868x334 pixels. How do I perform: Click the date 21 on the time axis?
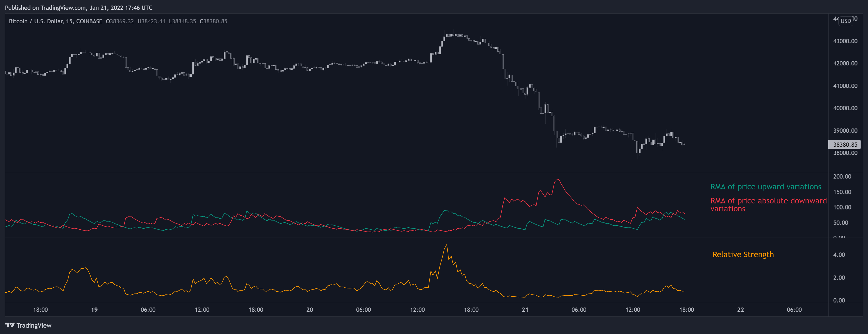[x=525, y=309]
